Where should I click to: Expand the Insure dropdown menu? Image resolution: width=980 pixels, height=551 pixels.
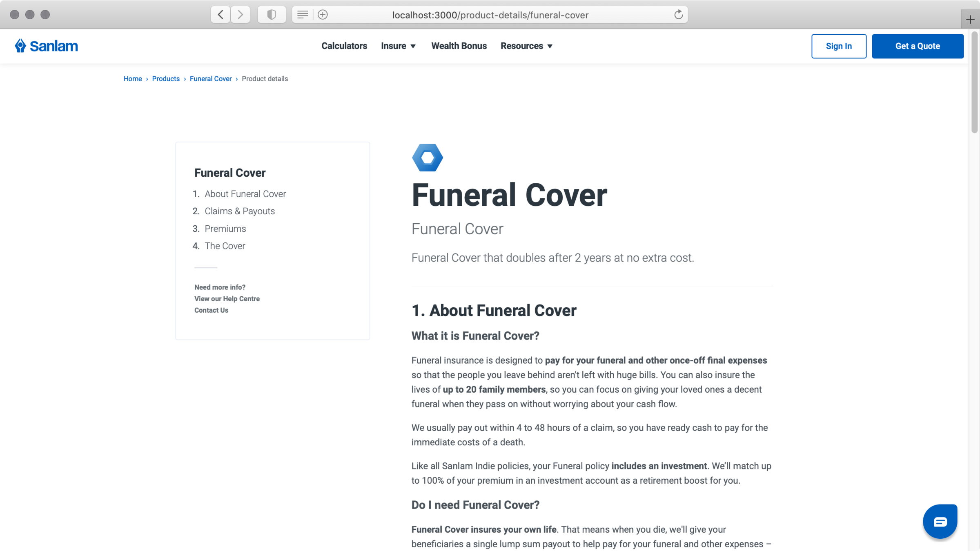pyautogui.click(x=398, y=46)
